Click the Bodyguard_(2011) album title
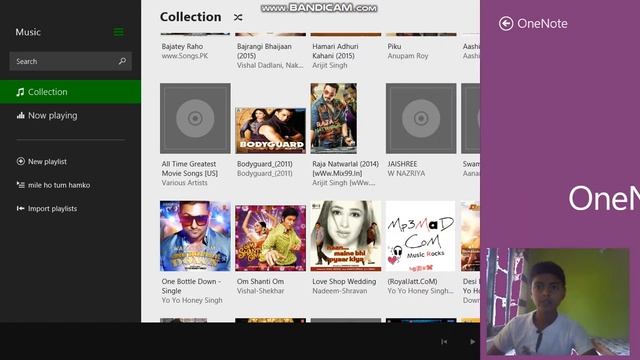The image size is (640, 360). coord(264,164)
